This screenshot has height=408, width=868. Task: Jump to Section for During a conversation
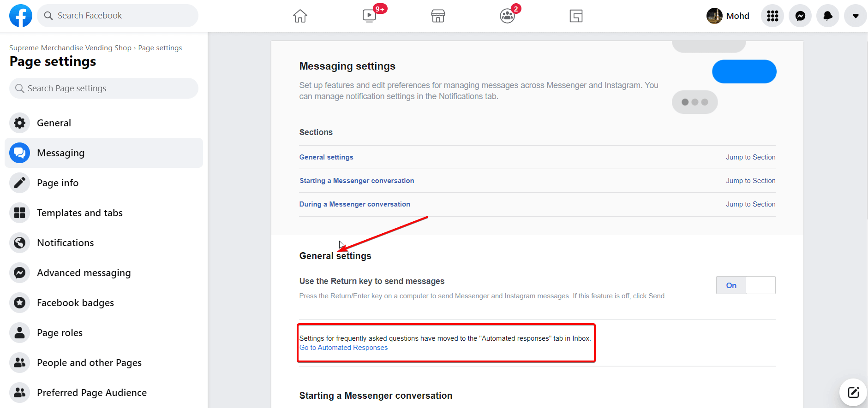point(750,204)
